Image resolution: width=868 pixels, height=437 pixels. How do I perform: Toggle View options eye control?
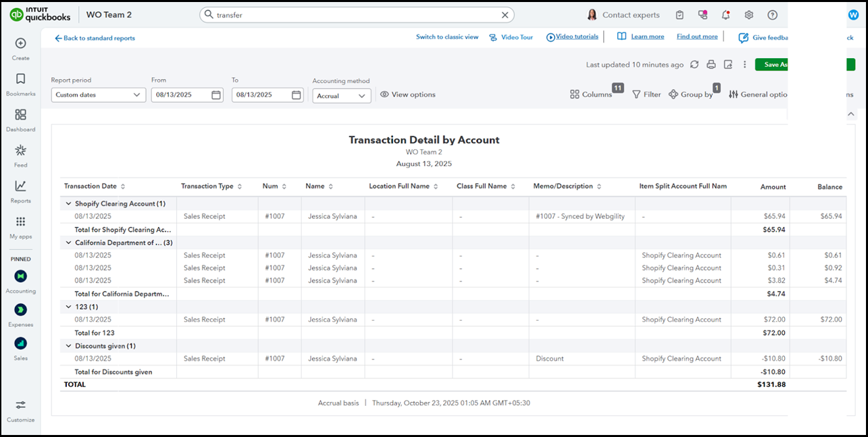pos(407,95)
